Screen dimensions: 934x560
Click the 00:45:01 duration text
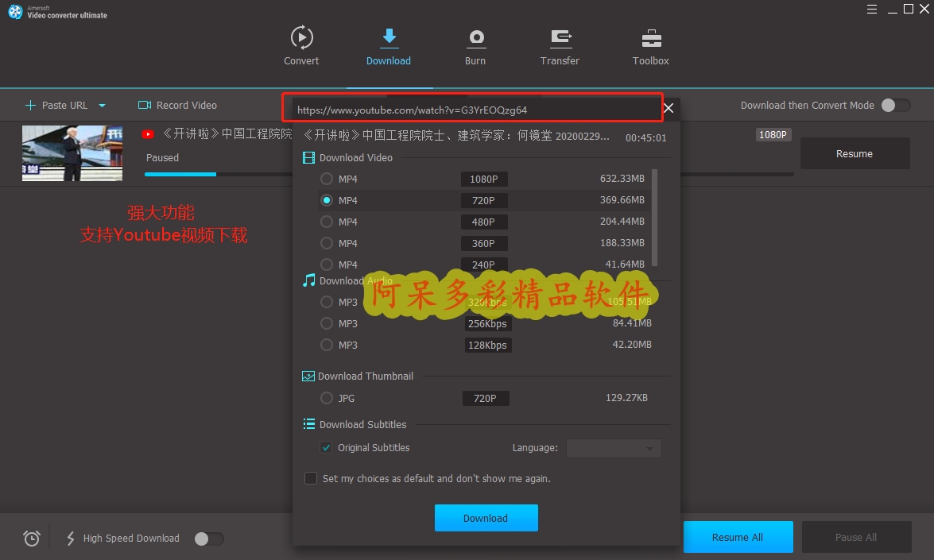point(645,137)
